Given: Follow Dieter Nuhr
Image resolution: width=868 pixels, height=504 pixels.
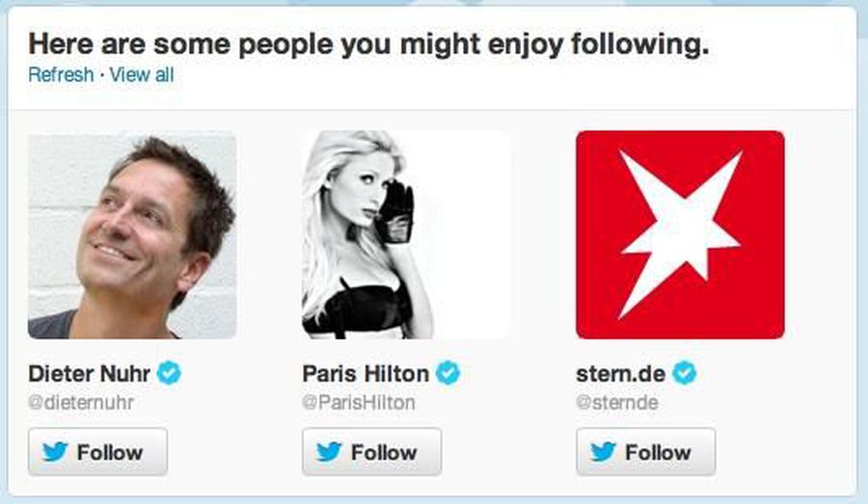Looking at the screenshot, I should coord(97,452).
